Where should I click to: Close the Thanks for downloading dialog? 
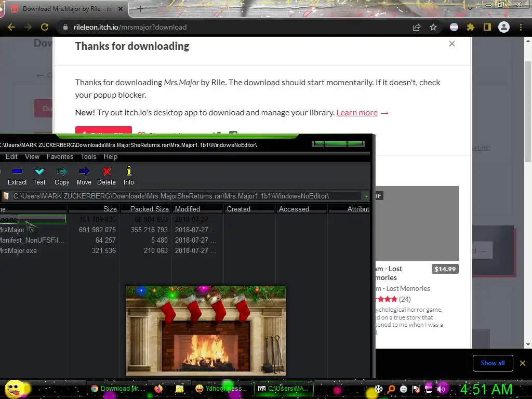click(x=452, y=44)
